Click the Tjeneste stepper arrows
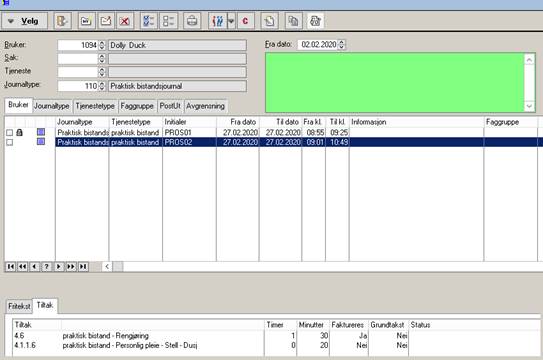The image size is (543, 360). pos(102,72)
